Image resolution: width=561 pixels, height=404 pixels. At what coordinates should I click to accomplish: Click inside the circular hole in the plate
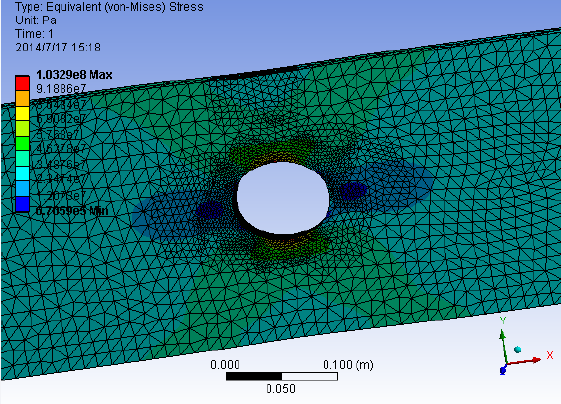coord(283,198)
